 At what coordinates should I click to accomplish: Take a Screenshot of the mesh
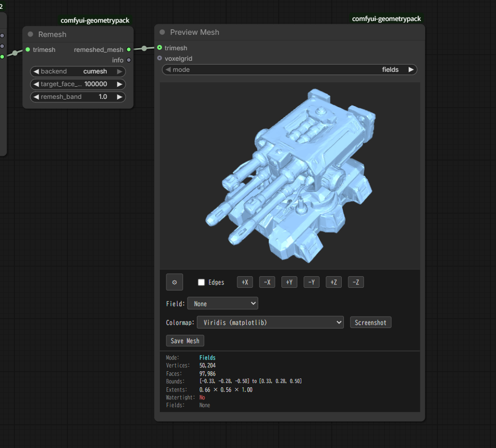click(370, 322)
